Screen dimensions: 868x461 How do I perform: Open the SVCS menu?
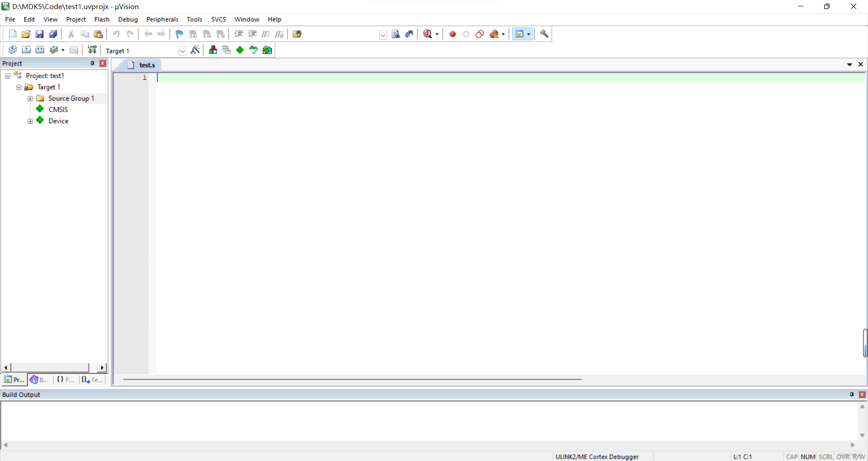(x=218, y=19)
